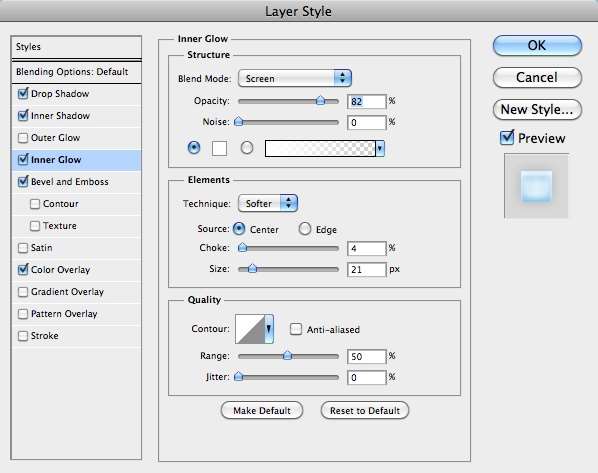Enable the Outer Glow checkbox
The height and width of the screenshot is (473, 598).
(x=23, y=138)
